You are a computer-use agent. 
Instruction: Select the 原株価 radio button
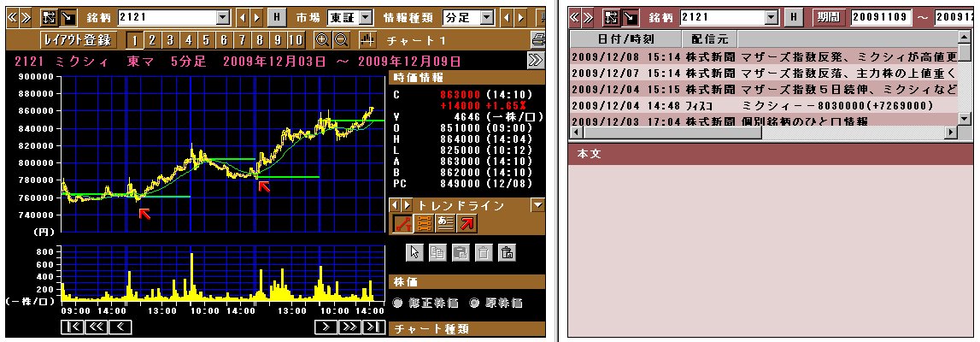coord(475,303)
